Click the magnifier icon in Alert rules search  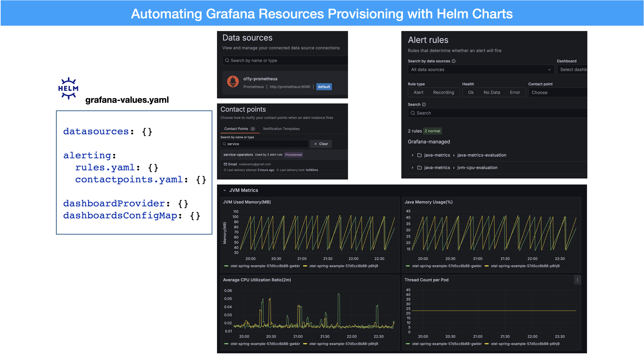[x=413, y=113]
